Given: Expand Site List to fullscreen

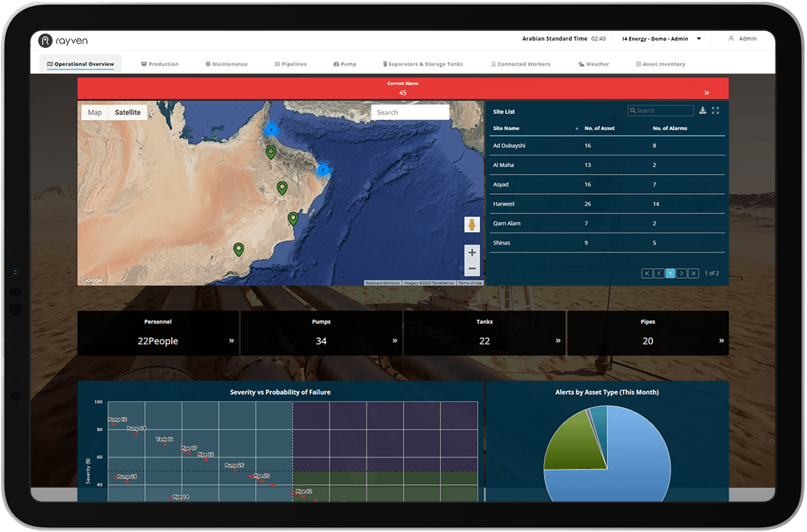Looking at the screenshot, I should click(716, 110).
